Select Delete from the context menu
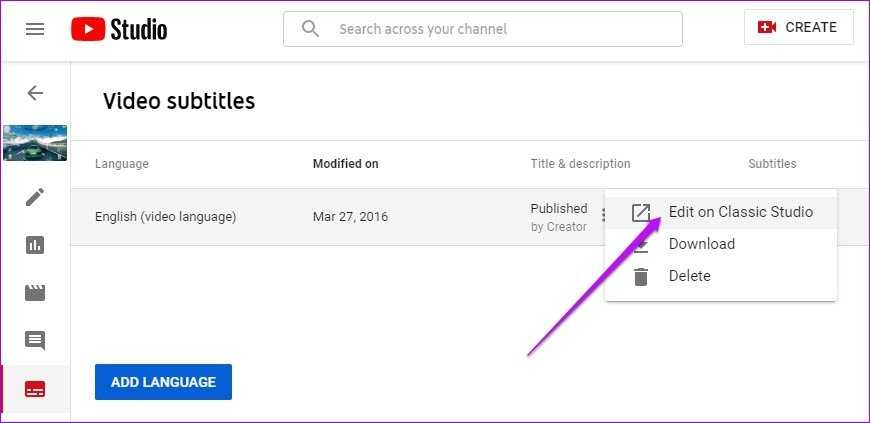The width and height of the screenshot is (870, 423). point(689,276)
